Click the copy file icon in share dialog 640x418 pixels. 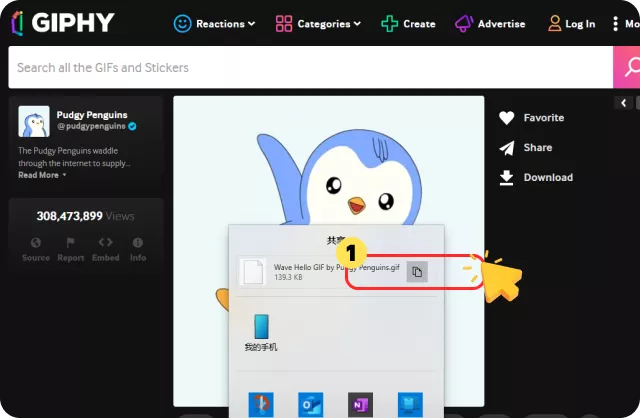pos(417,272)
